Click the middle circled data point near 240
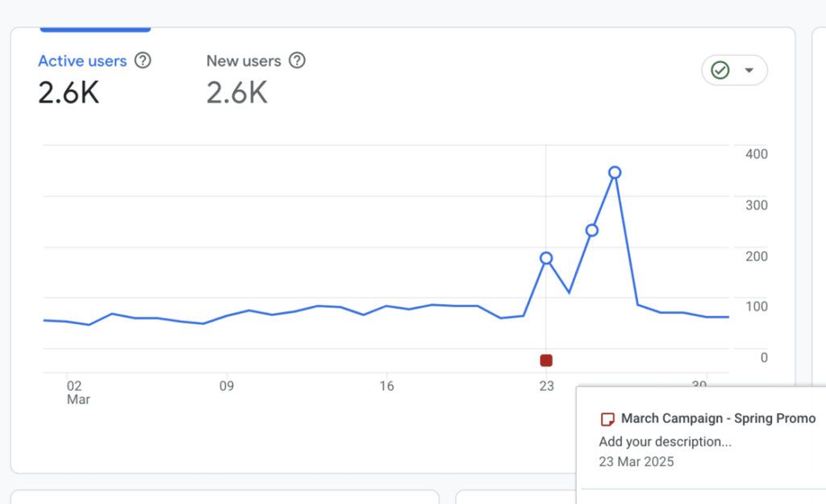This screenshot has width=826, height=504. pos(591,231)
